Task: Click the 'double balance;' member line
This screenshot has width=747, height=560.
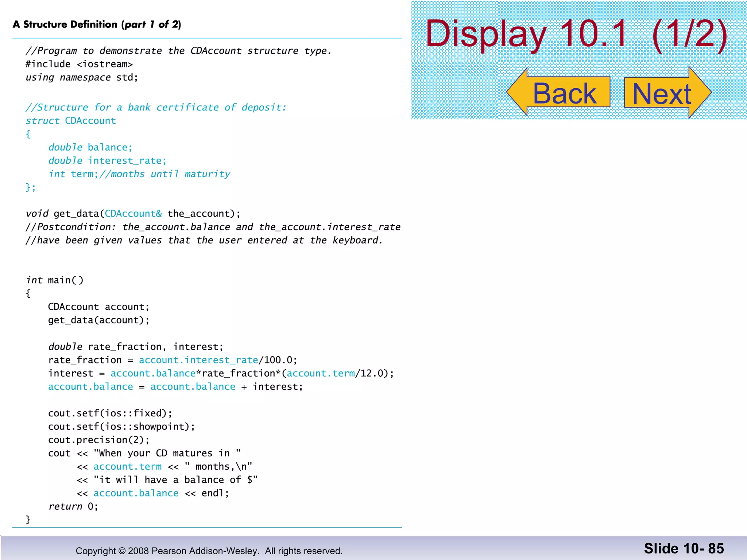Action: pyautogui.click(x=90, y=147)
